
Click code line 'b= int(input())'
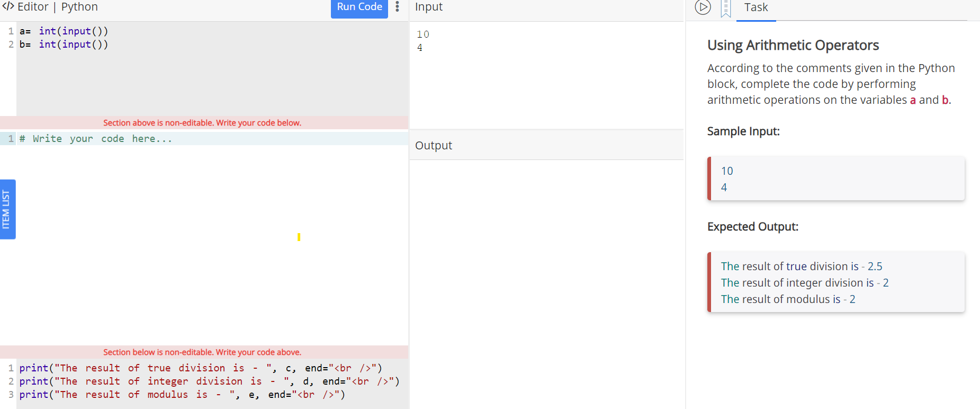pos(64,45)
